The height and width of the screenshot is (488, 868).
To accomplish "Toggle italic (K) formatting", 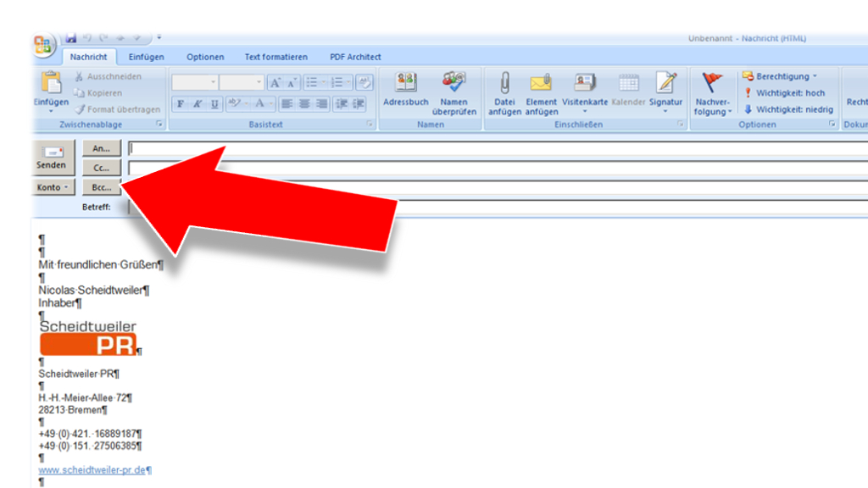I will pyautogui.click(x=197, y=103).
